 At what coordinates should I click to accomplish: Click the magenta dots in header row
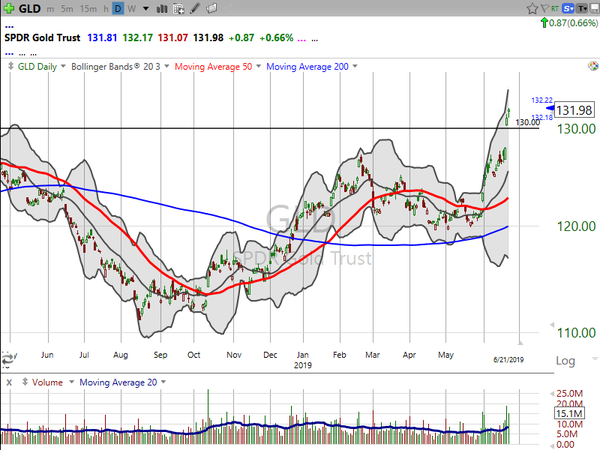point(302,39)
